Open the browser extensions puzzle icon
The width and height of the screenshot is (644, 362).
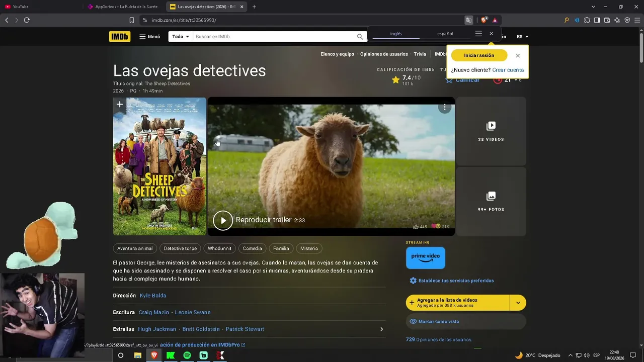(x=587, y=20)
